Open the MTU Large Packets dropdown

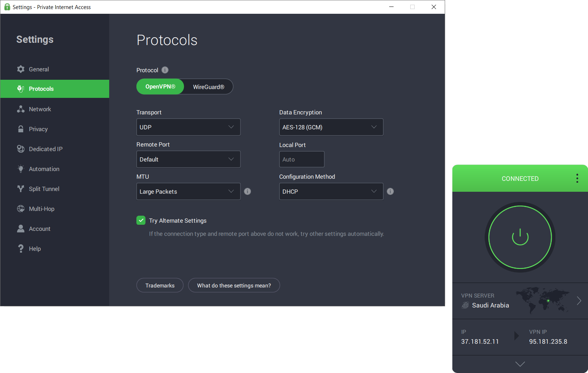188,191
